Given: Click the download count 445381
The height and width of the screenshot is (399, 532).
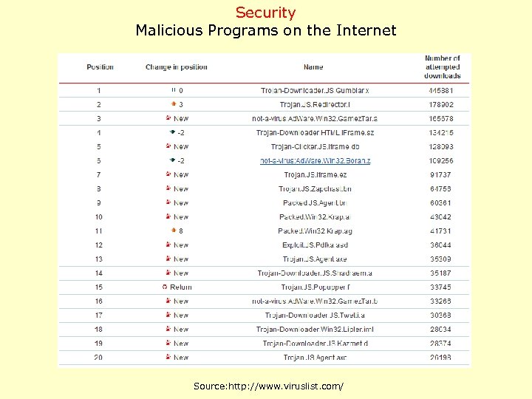Looking at the screenshot, I should tap(441, 90).
